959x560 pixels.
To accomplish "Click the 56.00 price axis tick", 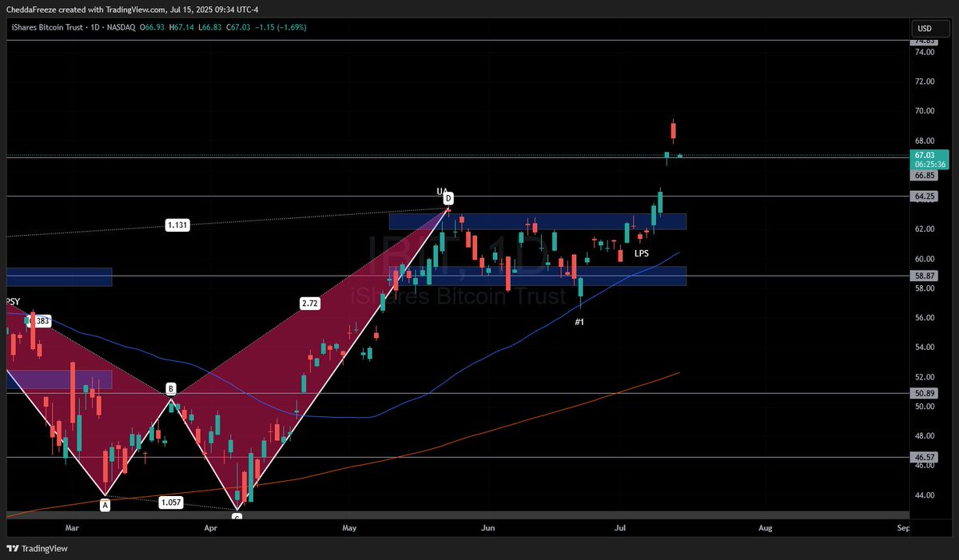I will point(925,318).
